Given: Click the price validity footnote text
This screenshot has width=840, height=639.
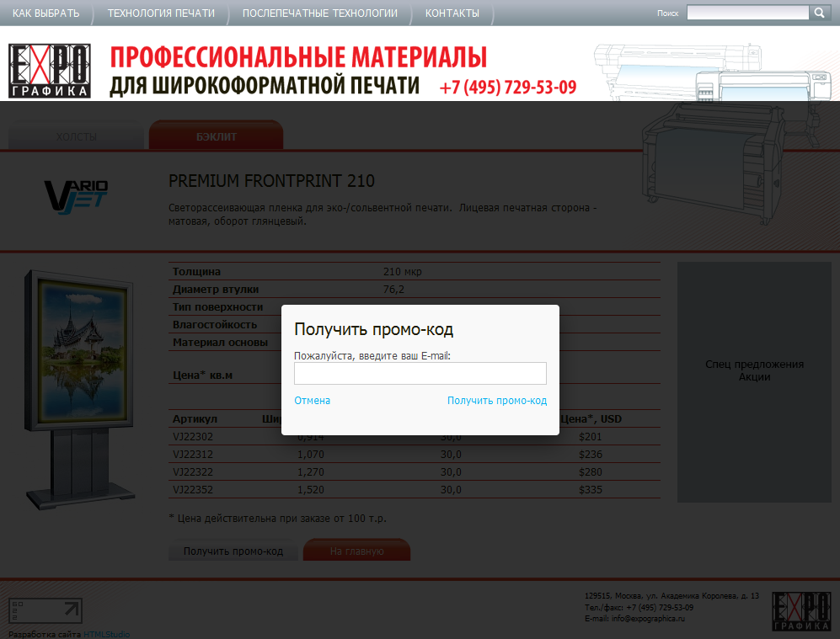Looking at the screenshot, I should click(x=277, y=518).
